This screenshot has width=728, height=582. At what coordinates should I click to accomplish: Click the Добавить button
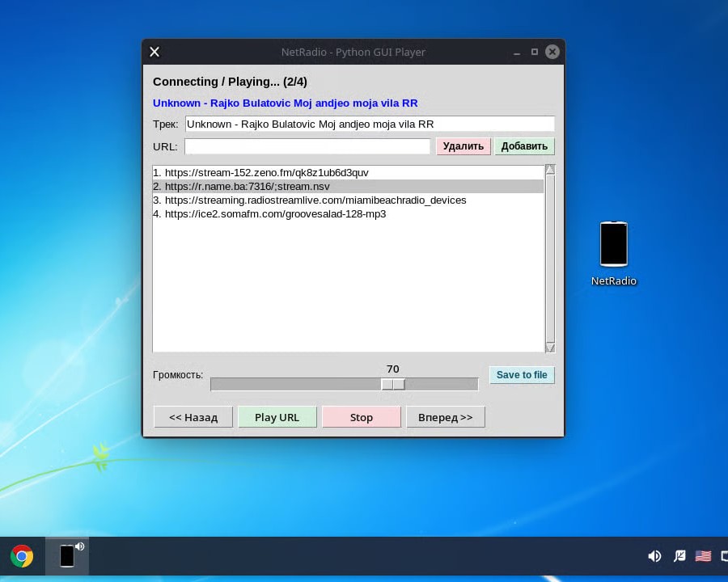click(524, 146)
